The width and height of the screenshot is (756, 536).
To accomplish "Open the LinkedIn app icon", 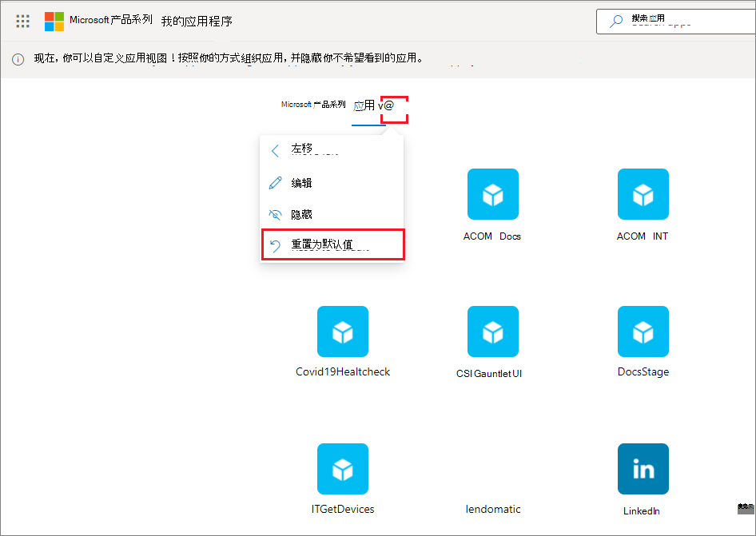I will coord(643,469).
